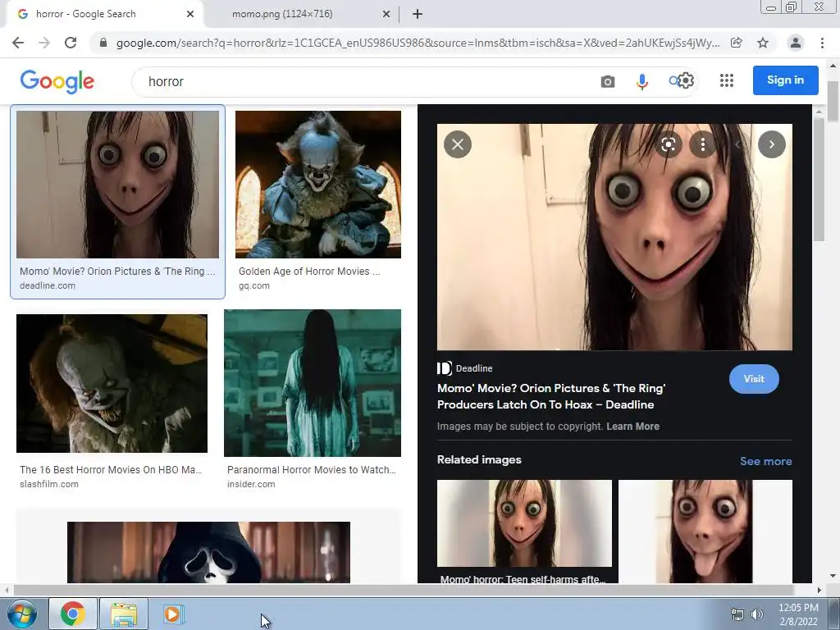This screenshot has width=840, height=630.
Task: Click the browser forward arrow
Action: point(44,43)
